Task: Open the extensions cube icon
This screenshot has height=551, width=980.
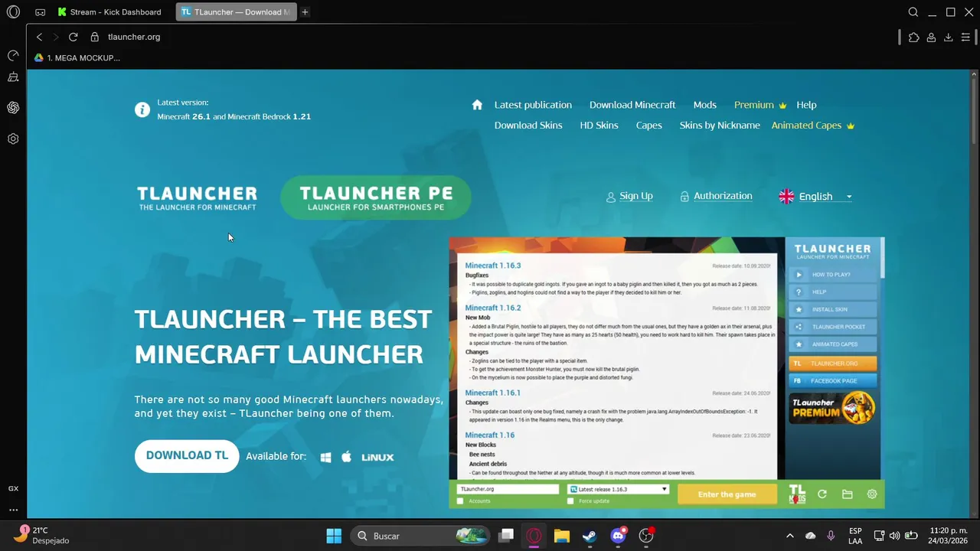Action: pos(913,37)
